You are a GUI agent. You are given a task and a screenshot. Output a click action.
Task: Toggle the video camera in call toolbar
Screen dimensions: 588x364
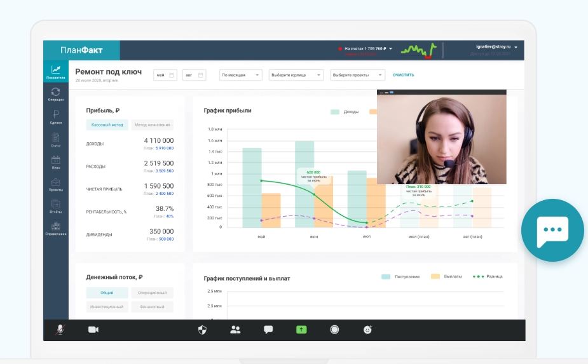point(93,330)
